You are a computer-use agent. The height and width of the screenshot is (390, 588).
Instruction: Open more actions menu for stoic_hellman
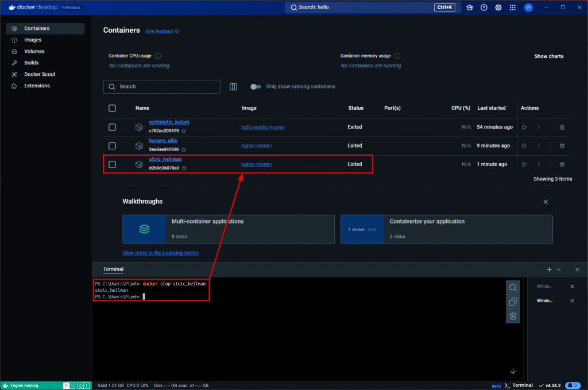point(539,164)
